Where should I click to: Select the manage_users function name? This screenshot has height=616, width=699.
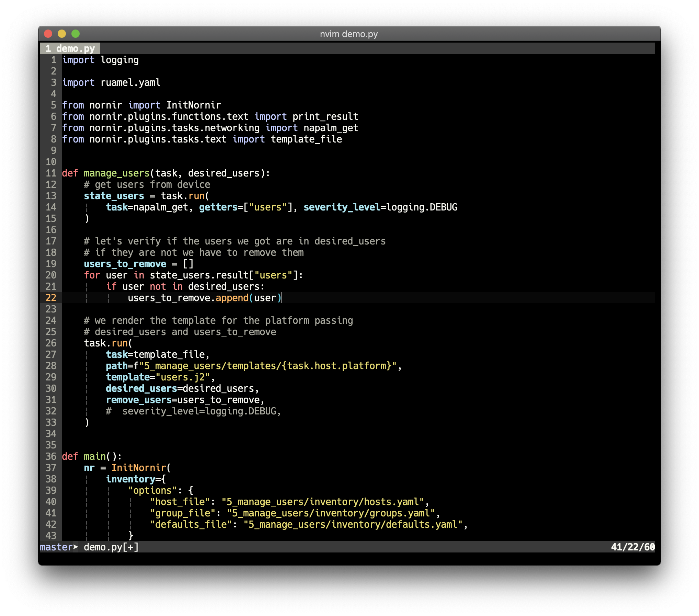(x=116, y=173)
